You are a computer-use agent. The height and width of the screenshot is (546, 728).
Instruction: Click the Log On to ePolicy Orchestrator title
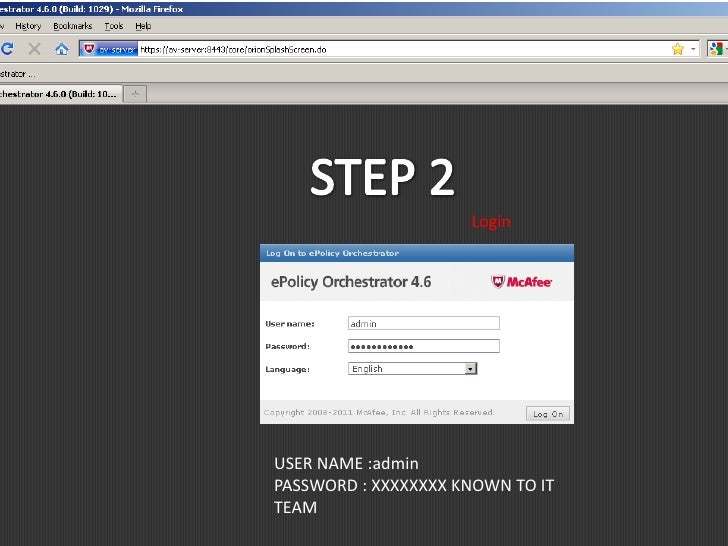(x=332, y=253)
